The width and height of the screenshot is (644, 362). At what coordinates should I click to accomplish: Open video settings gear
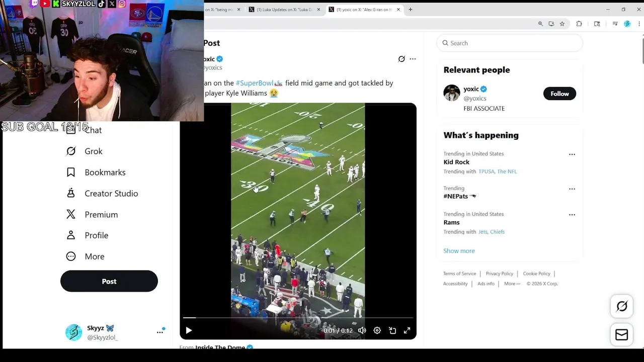point(377,330)
